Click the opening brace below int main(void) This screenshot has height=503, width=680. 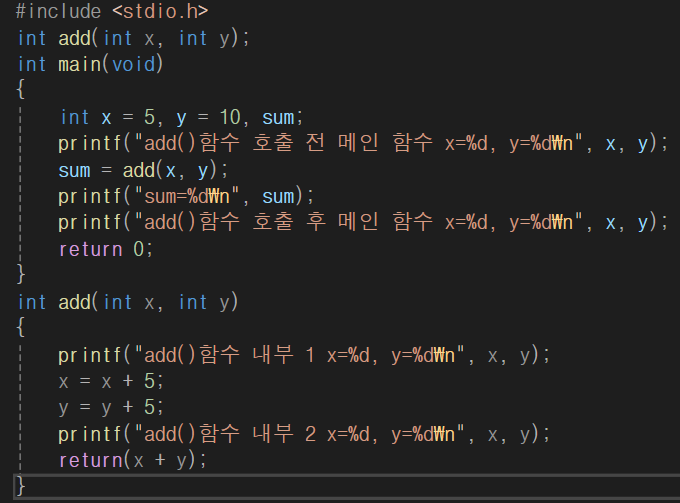(x=20, y=89)
